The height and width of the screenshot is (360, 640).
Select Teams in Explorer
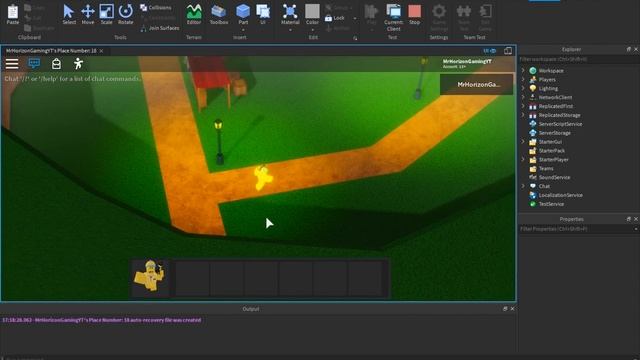pos(546,169)
